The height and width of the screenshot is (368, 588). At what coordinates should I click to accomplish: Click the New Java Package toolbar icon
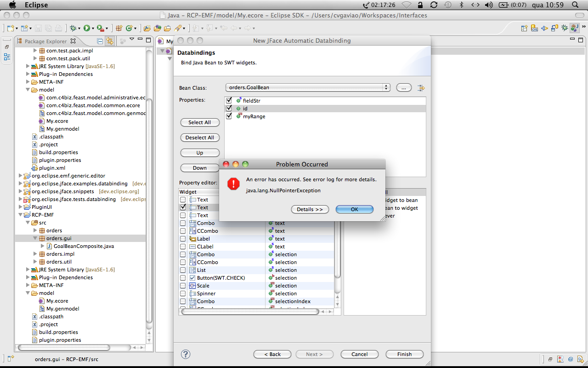click(x=119, y=28)
